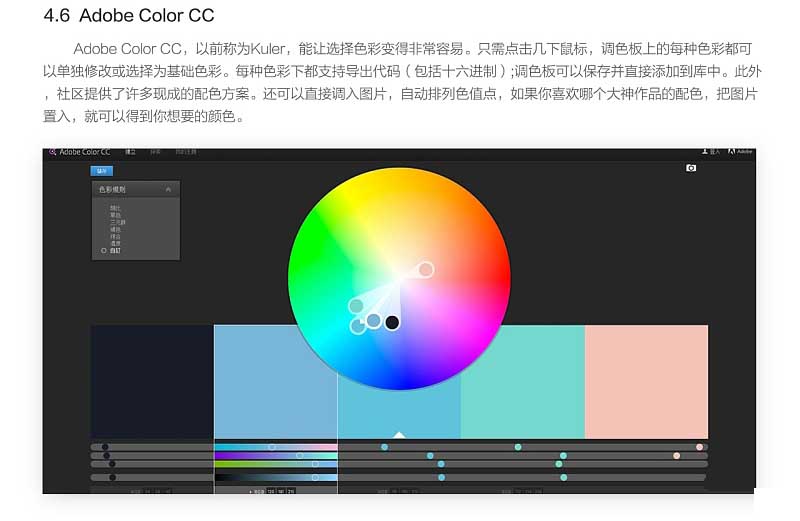Screen dimensions: 800x521
Task: Click the green-to-blue gradient slider
Action: pyautogui.click(x=276, y=464)
